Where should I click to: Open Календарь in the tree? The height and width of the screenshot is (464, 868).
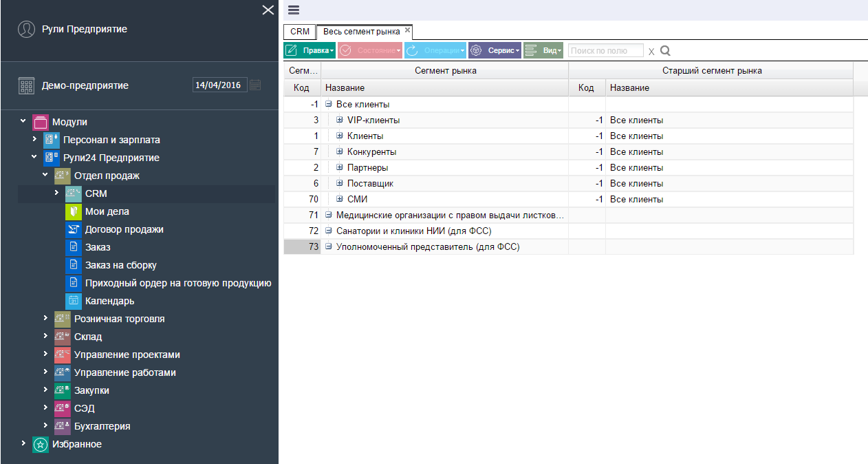109,301
